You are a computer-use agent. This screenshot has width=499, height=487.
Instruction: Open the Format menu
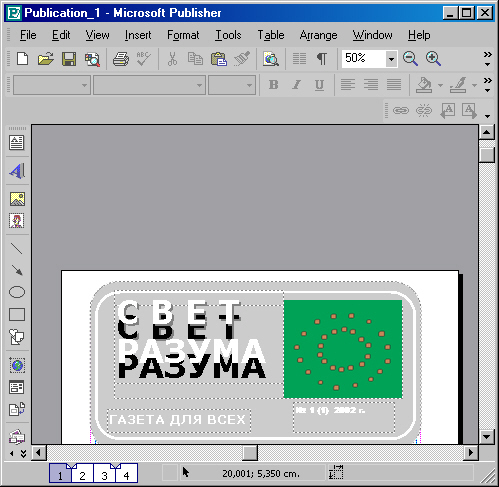pos(183,35)
